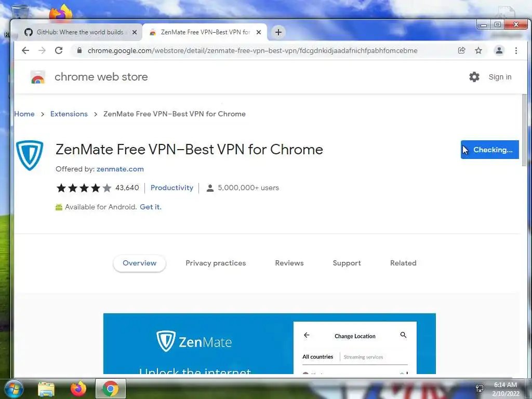
Task: Click the chrome web store title text
Action: pos(101,77)
